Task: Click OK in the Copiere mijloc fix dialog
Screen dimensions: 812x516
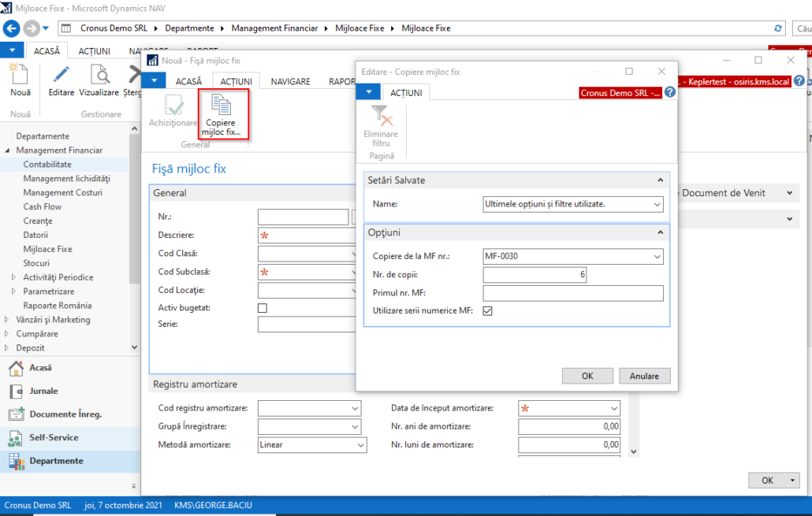Action: point(587,376)
